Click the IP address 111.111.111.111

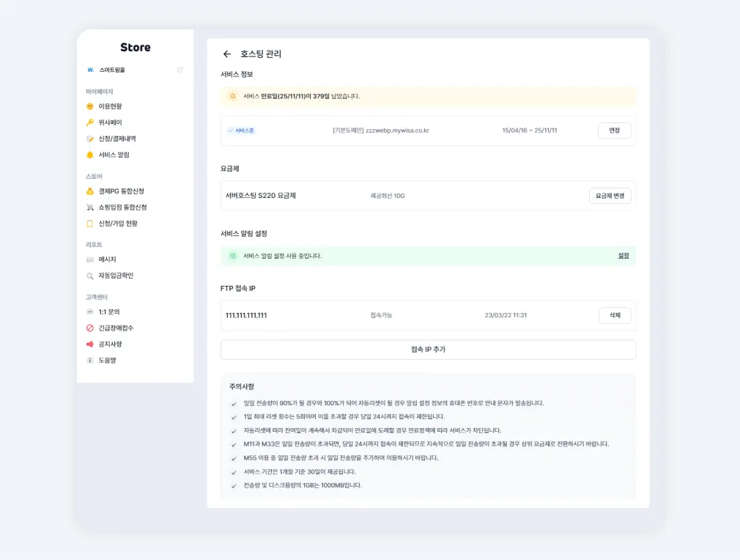pyautogui.click(x=246, y=315)
